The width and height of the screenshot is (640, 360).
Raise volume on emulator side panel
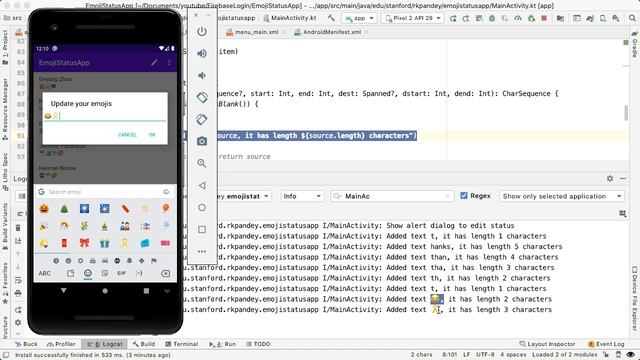coord(202,53)
